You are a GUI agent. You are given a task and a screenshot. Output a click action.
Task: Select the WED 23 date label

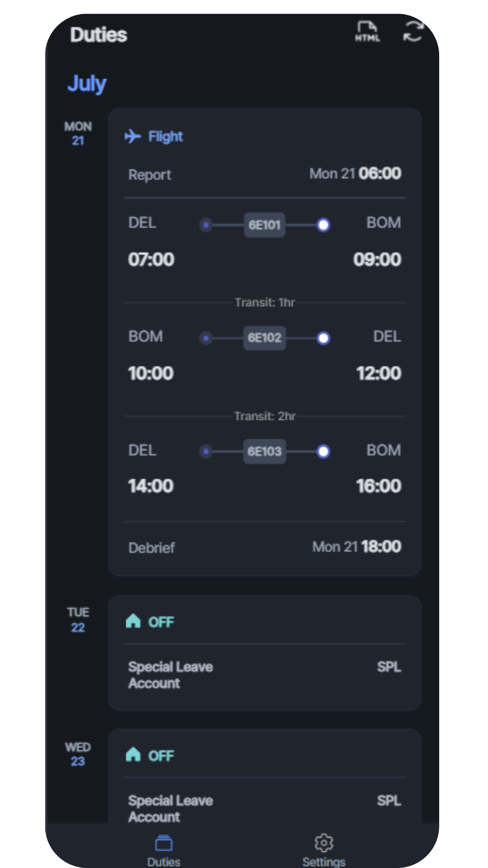[x=78, y=754]
